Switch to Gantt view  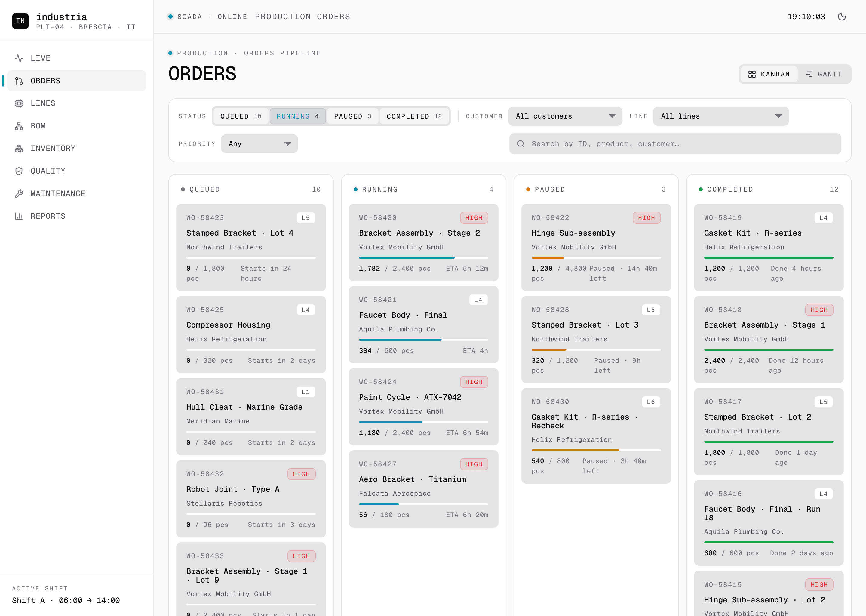click(x=824, y=74)
